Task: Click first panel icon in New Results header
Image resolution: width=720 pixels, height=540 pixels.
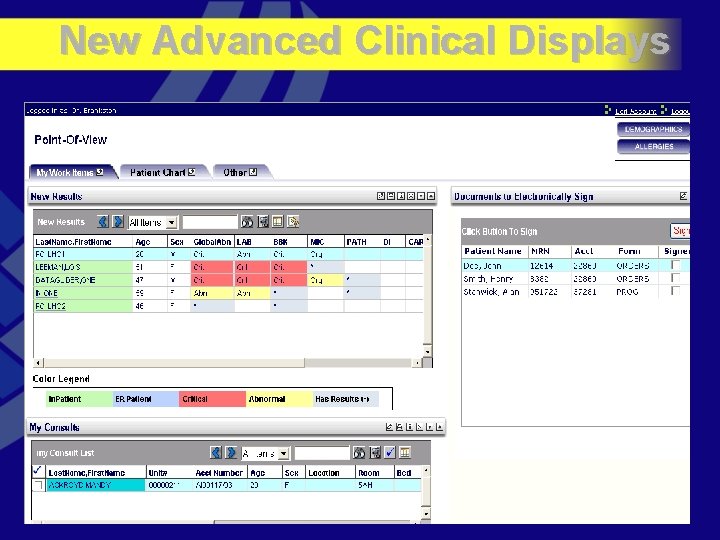Action: tap(381, 196)
